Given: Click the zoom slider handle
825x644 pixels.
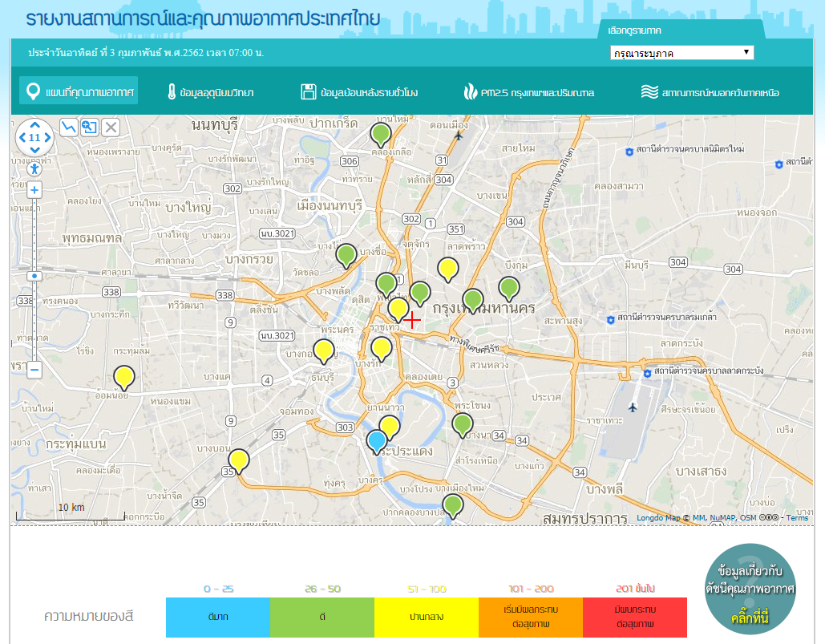Looking at the screenshot, I should point(34,275).
